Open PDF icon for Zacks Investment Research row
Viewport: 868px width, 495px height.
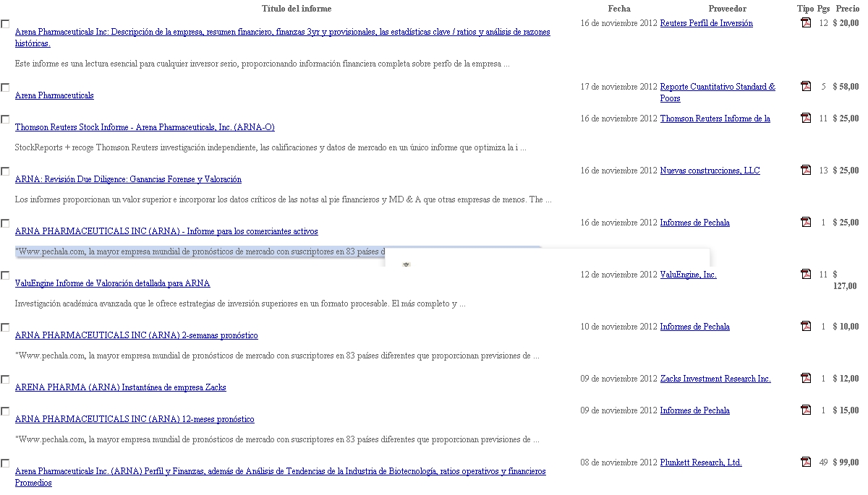point(806,378)
